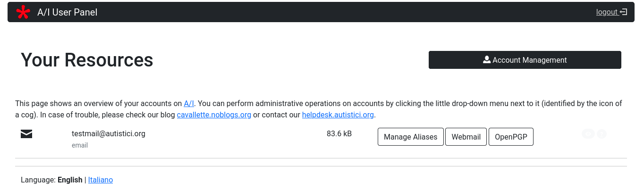Click the envelope email icon
This screenshot has width=644, height=190.
26,134
